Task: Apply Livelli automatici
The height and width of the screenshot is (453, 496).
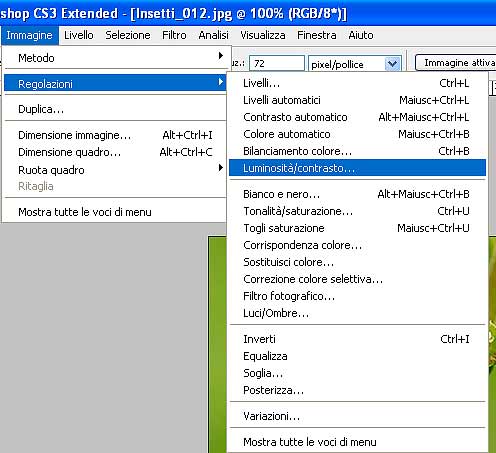Action: pos(357,100)
